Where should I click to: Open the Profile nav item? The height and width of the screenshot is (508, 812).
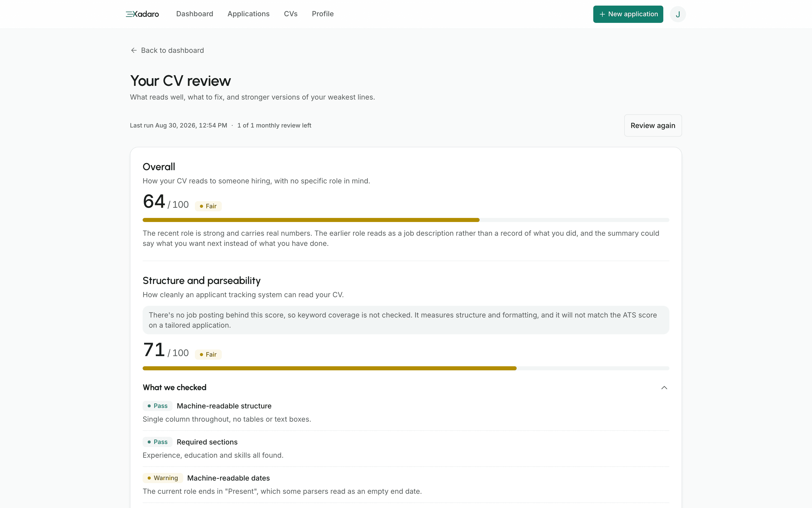point(323,14)
